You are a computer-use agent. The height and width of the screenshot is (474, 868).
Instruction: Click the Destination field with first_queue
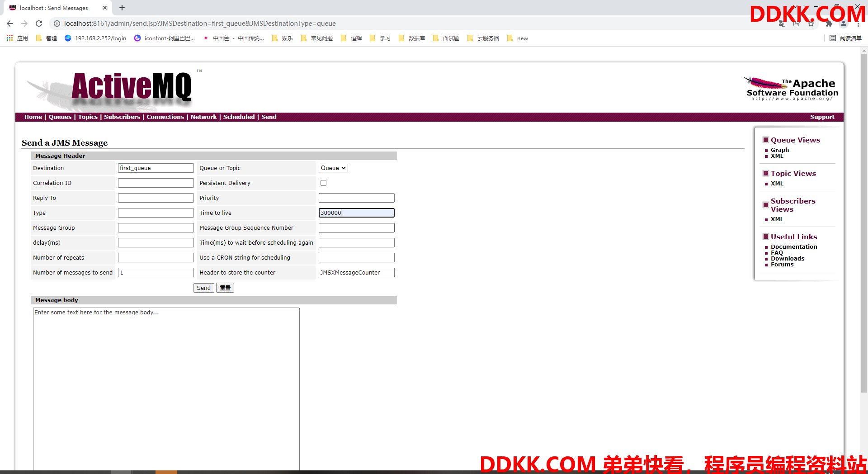point(156,168)
